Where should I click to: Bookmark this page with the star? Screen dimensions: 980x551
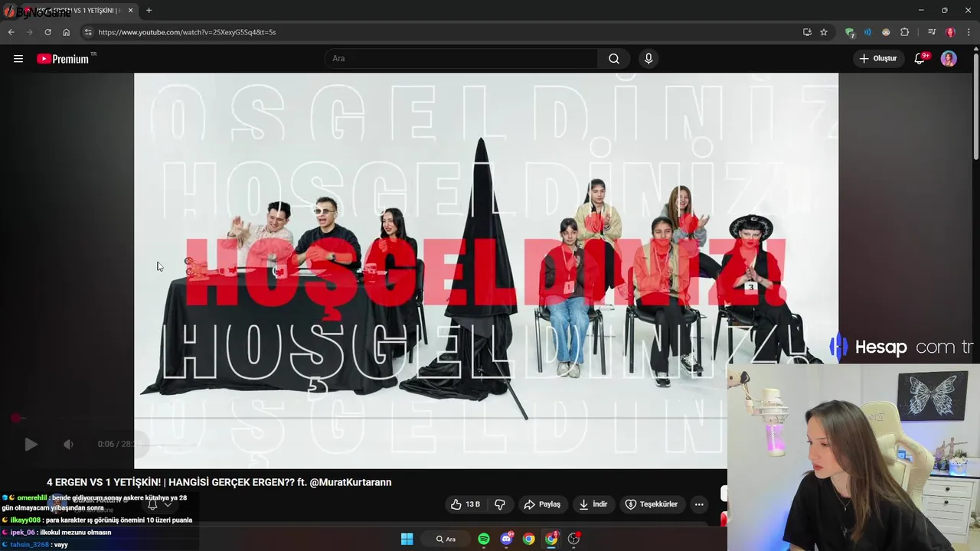click(x=824, y=32)
